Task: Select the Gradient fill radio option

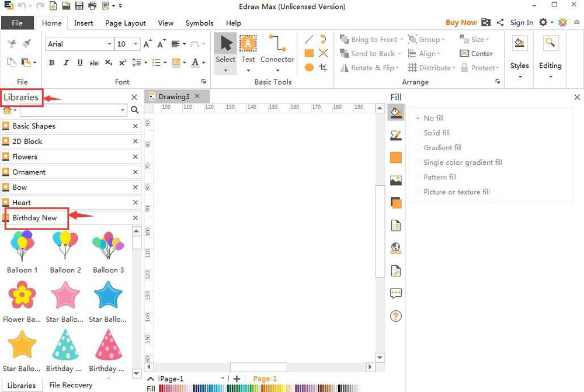Action: pos(442,148)
